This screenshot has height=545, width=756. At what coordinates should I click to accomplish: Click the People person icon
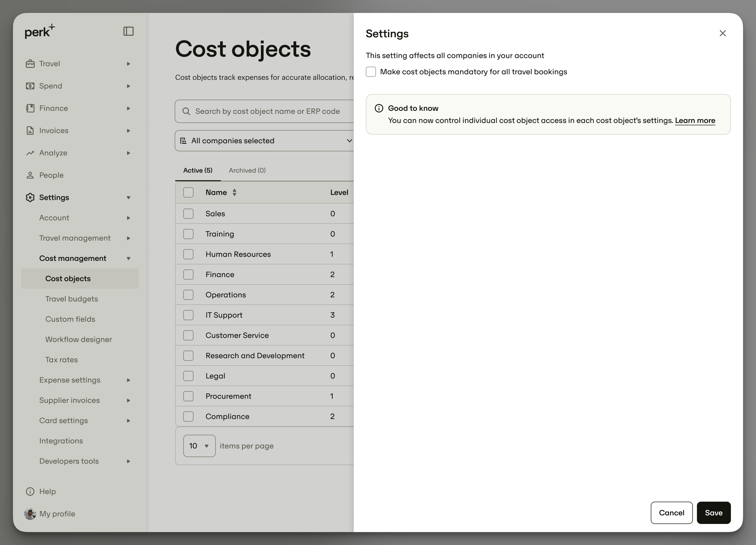[x=30, y=175]
